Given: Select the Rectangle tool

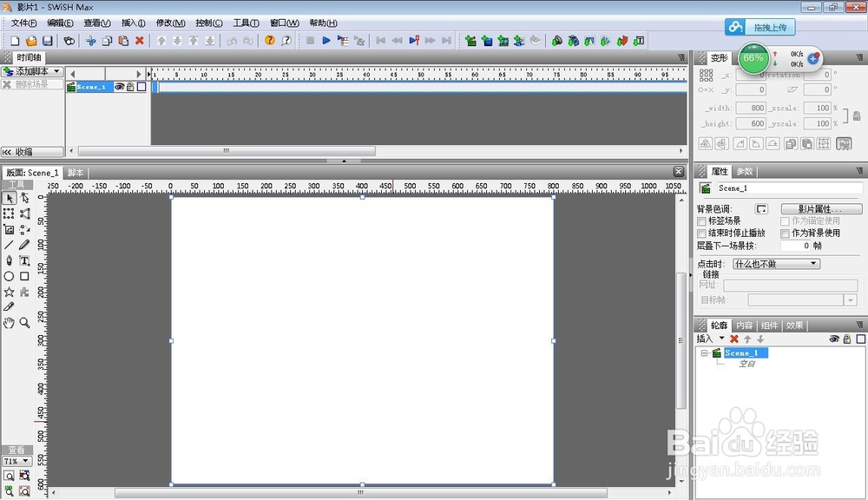Looking at the screenshot, I should 25,276.
